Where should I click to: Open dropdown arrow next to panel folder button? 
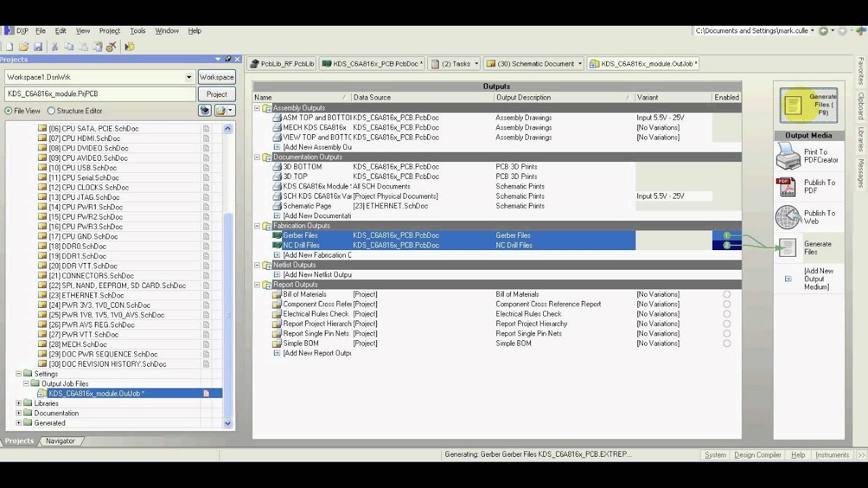pyautogui.click(x=231, y=110)
